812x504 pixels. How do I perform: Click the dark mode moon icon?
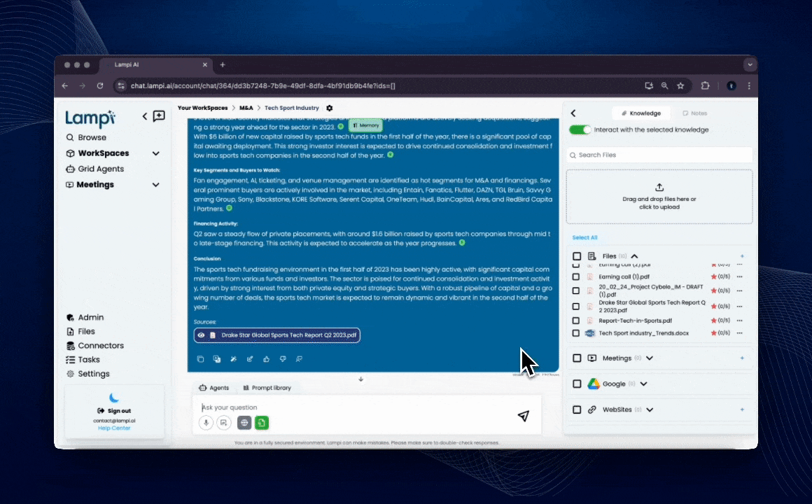(114, 398)
